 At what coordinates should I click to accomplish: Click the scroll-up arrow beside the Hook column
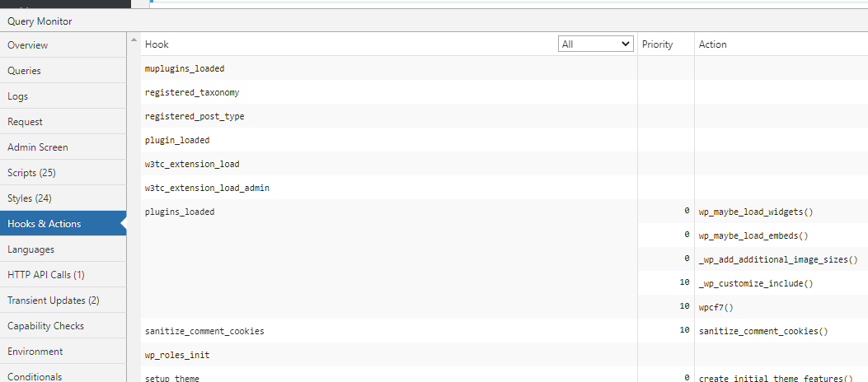point(134,40)
